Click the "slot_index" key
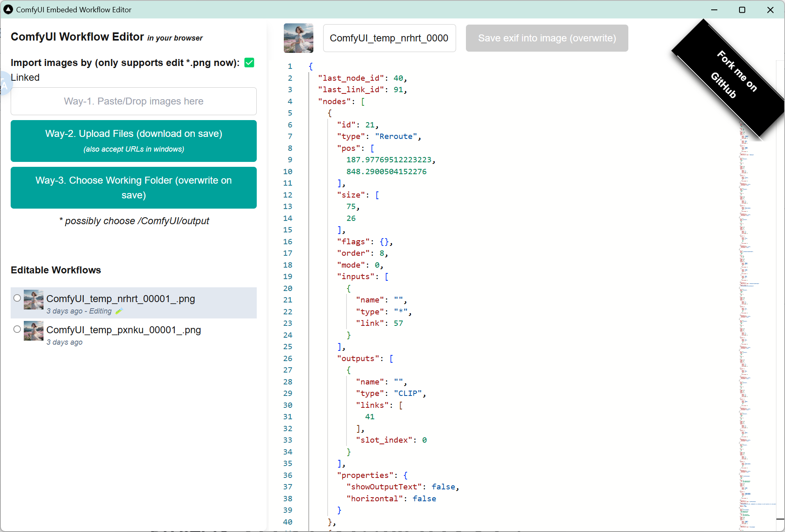Viewport: 785px width, 532px height. click(x=384, y=440)
